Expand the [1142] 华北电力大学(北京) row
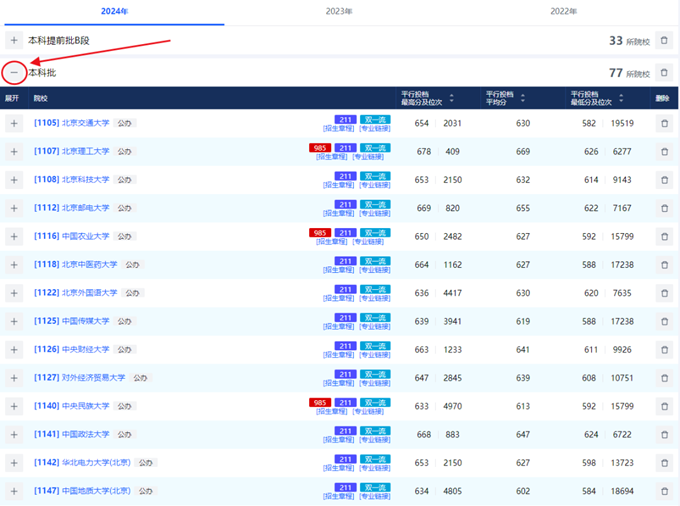The image size is (680, 506). click(14, 463)
